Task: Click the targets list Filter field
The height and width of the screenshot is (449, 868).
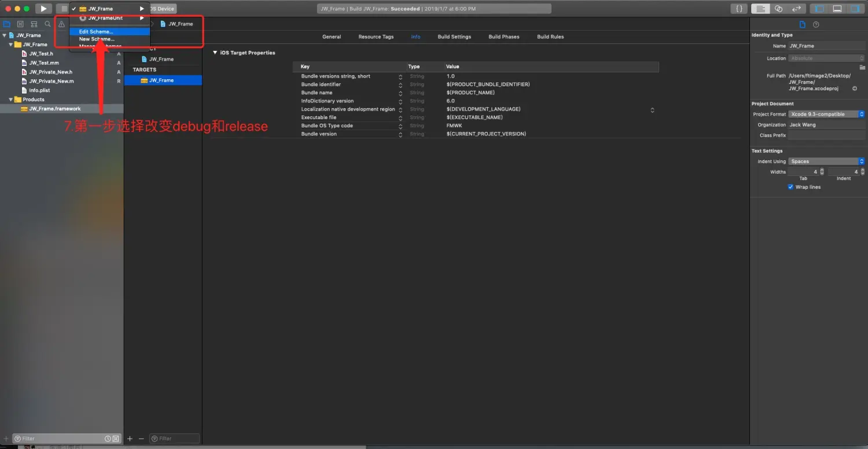Action: (174, 439)
